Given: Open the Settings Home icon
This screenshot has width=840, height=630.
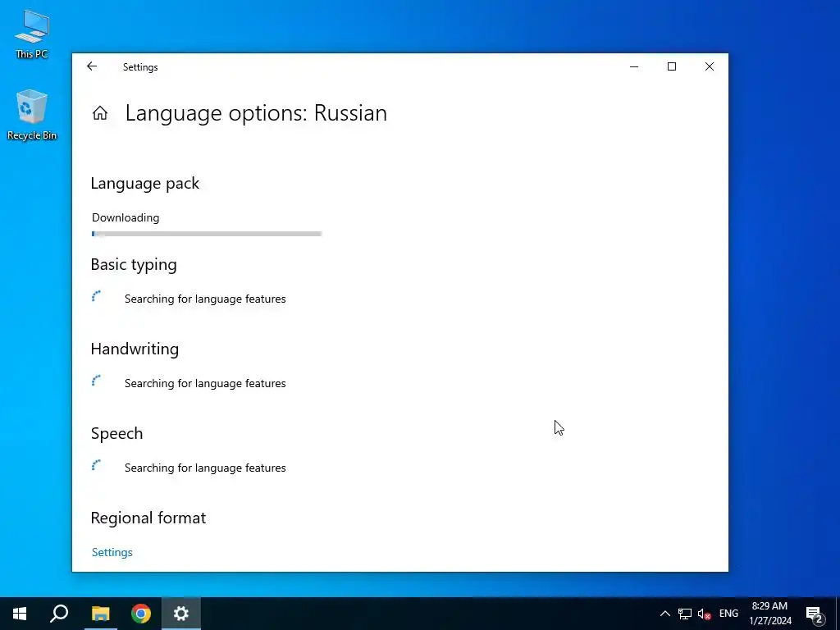Looking at the screenshot, I should [99, 113].
